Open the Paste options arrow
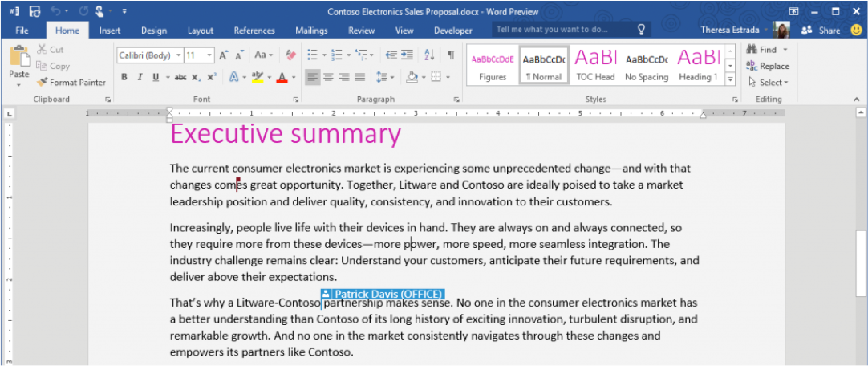Image resolution: width=868 pixels, height=366 pixels. pos(19,85)
